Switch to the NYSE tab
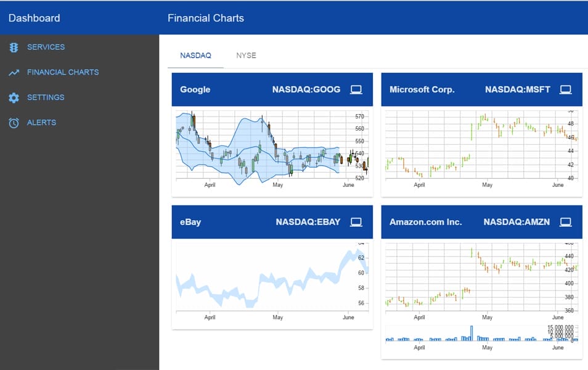The height and width of the screenshot is (370, 588). click(x=246, y=55)
